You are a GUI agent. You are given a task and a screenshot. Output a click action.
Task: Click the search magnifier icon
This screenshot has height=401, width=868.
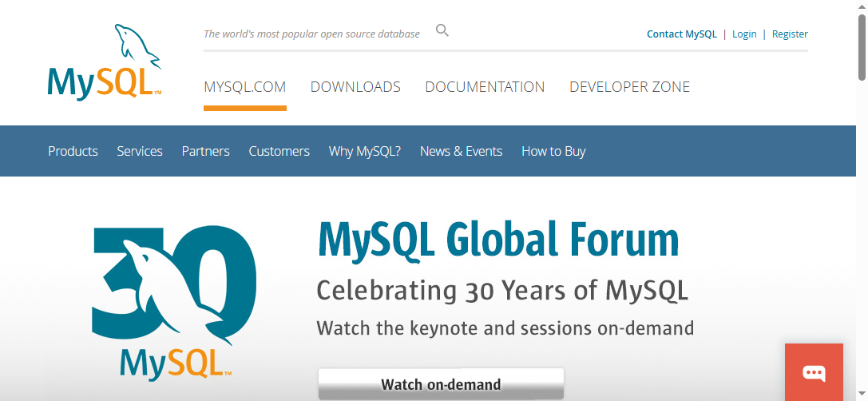[442, 31]
